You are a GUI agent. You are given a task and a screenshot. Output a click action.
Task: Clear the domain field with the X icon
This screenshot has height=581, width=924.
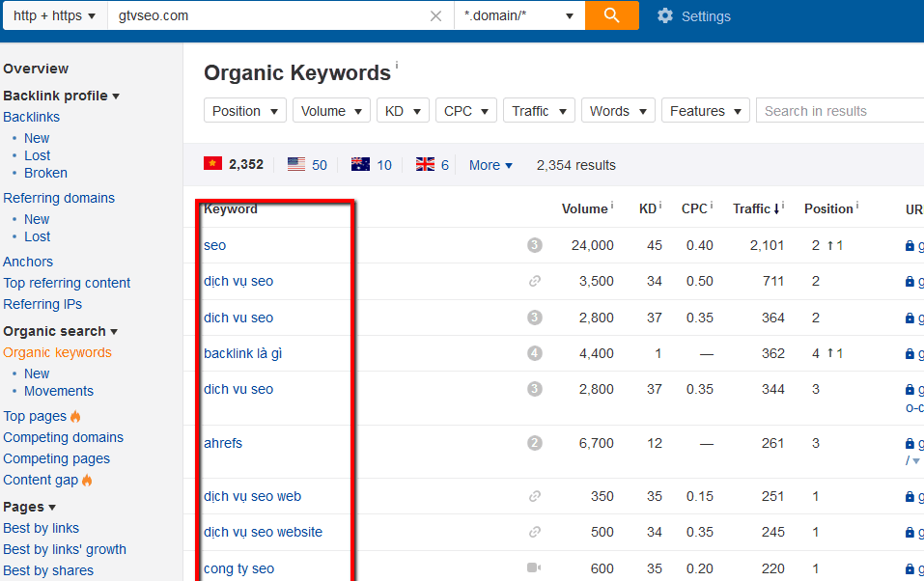click(x=435, y=15)
